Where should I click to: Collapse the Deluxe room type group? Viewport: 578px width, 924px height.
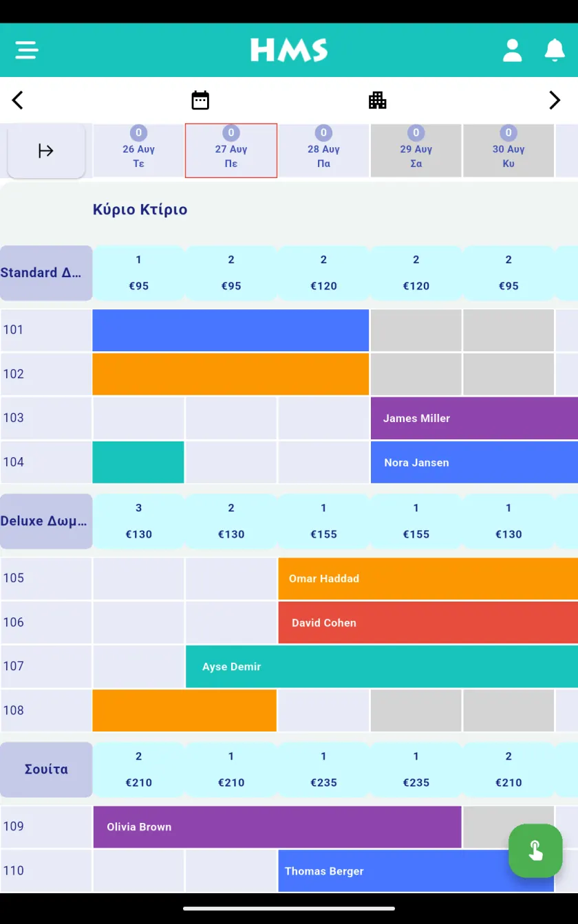pyautogui.click(x=46, y=521)
